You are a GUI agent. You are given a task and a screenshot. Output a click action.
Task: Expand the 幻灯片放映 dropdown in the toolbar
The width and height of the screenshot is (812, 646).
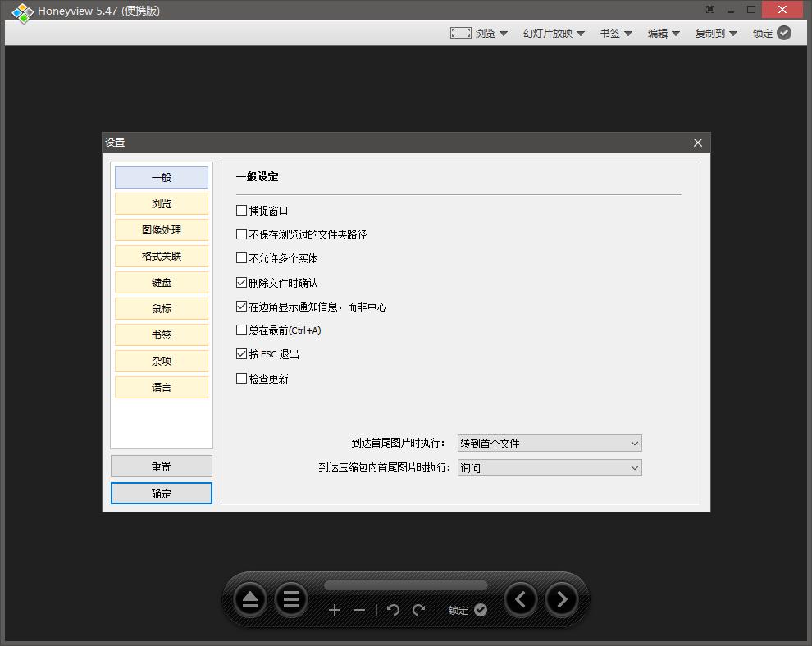pyautogui.click(x=552, y=33)
